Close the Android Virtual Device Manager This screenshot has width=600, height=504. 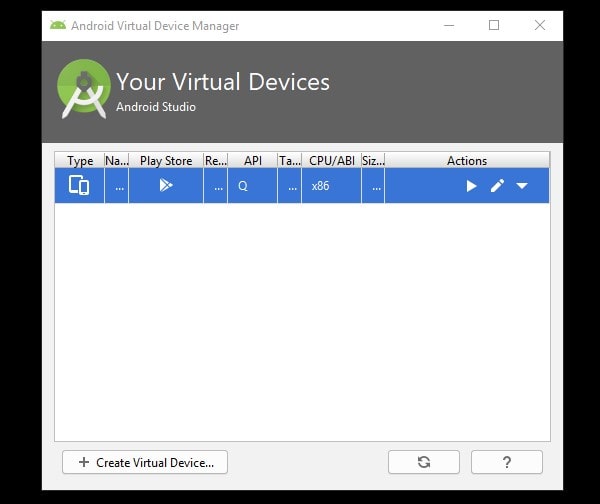tap(540, 25)
